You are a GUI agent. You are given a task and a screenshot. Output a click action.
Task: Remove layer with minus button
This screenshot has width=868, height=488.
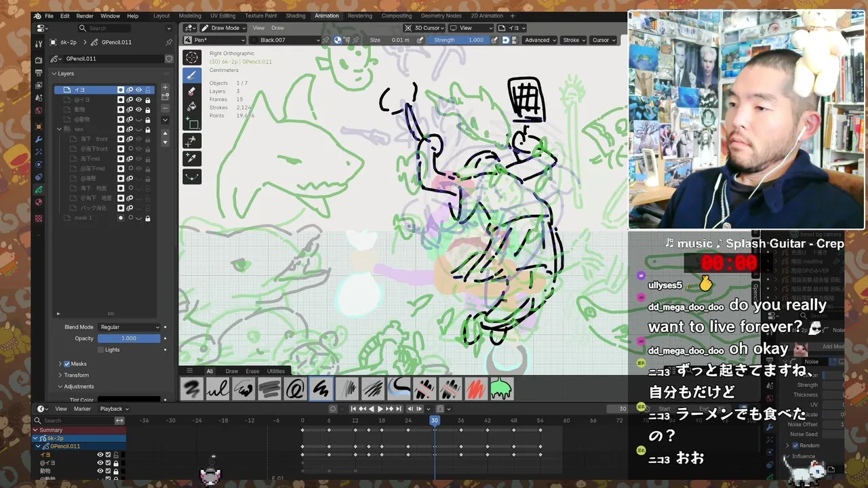click(x=165, y=108)
